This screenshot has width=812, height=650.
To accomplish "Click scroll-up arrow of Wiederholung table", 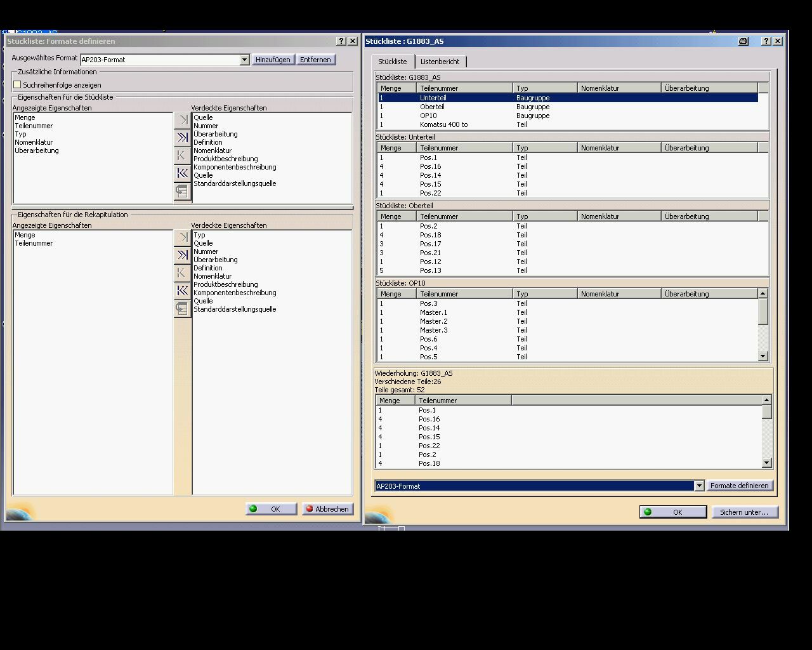I will [767, 400].
